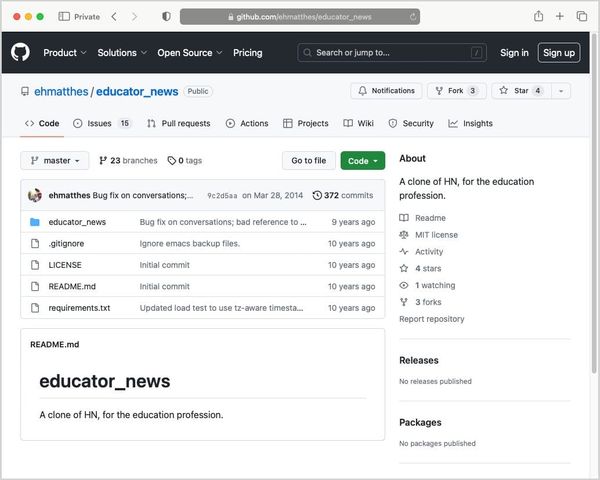Open the Releases heading link
The image size is (600, 480).
pos(419,360)
